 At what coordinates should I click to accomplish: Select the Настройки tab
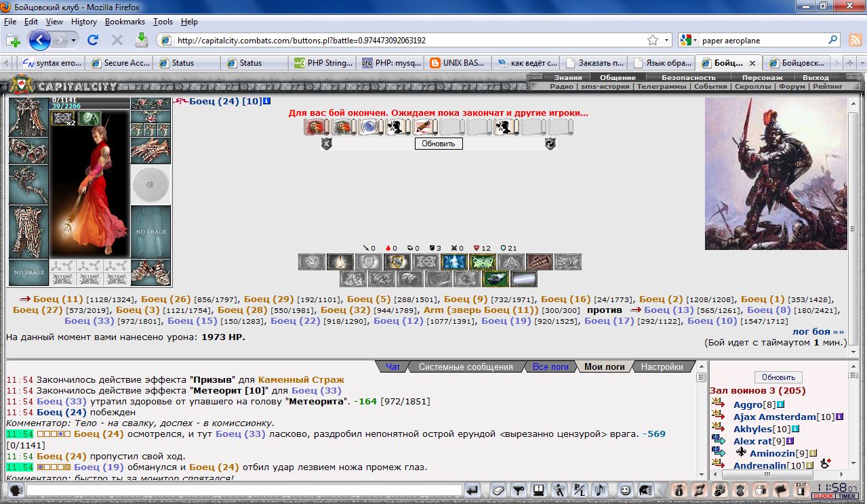[x=662, y=366]
